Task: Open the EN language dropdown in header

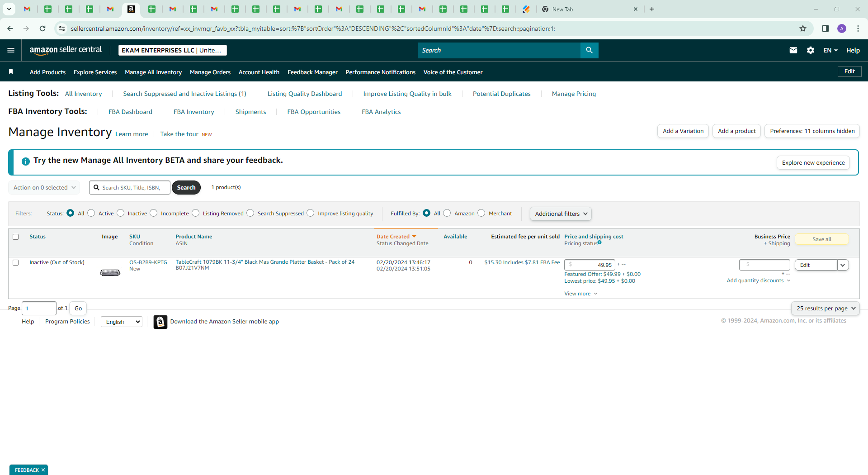Action: point(830,50)
